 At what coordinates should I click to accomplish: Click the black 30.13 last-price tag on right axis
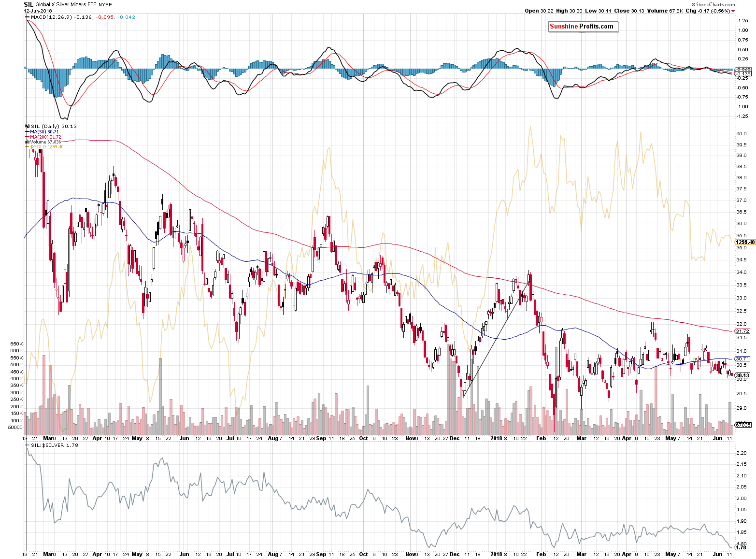point(742,375)
